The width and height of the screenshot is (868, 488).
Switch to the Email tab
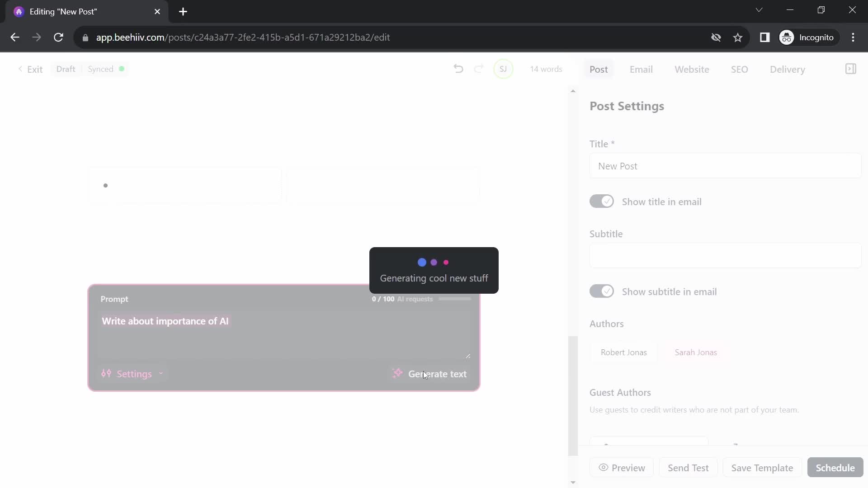(641, 69)
